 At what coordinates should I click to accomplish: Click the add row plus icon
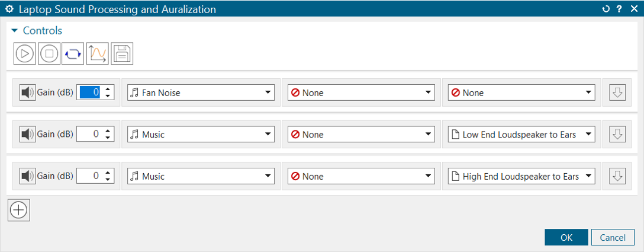tap(19, 210)
